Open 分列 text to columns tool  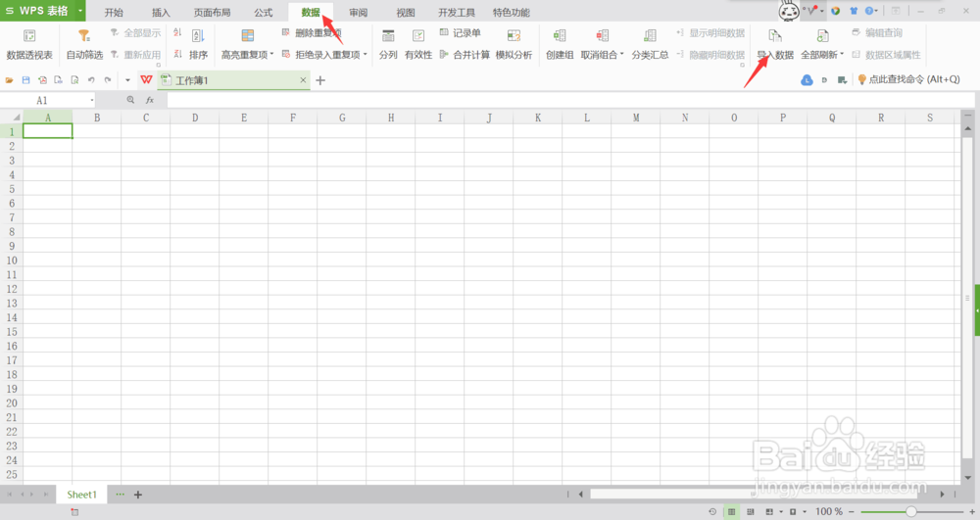click(388, 44)
